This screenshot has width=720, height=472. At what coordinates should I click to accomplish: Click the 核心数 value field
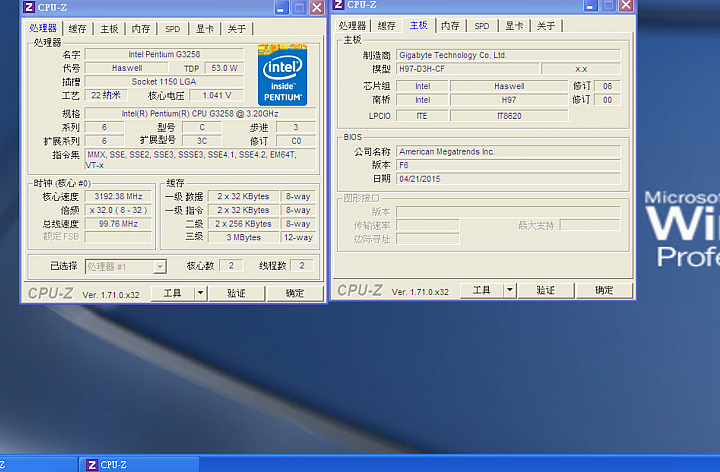[231, 265]
